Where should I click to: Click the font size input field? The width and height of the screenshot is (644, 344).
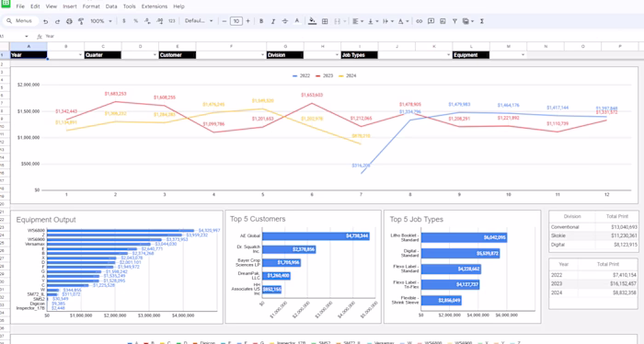[x=236, y=21]
